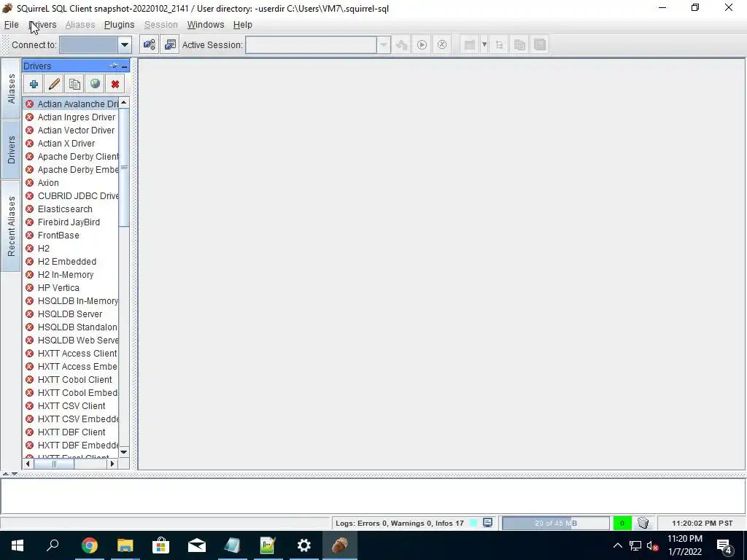Select the HSQLDB Server driver
This screenshot has width=747, height=560.
pos(71,314)
